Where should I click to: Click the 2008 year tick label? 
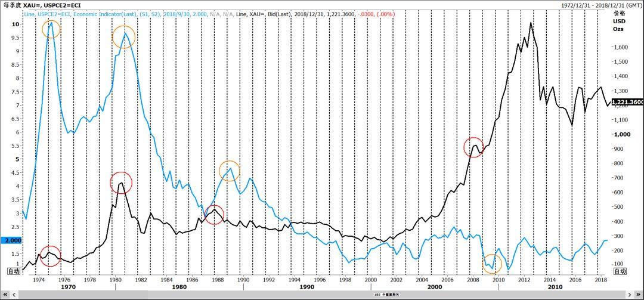point(473,280)
